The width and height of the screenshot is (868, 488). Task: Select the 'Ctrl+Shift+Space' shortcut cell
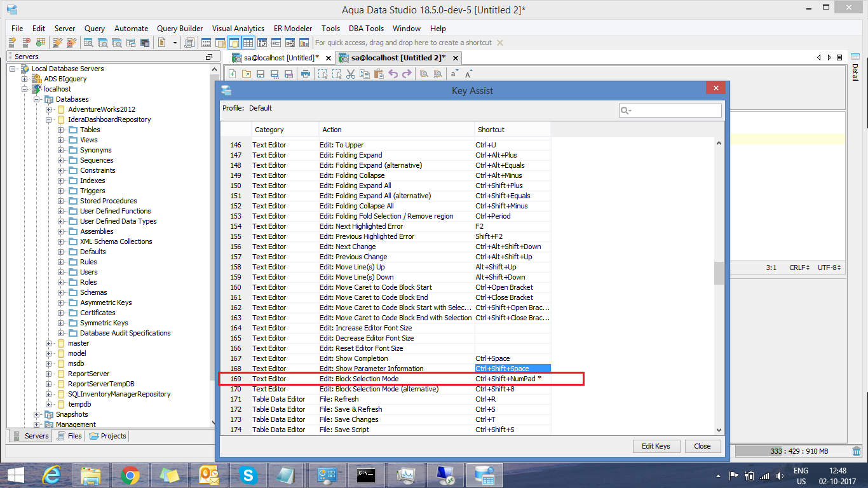513,369
